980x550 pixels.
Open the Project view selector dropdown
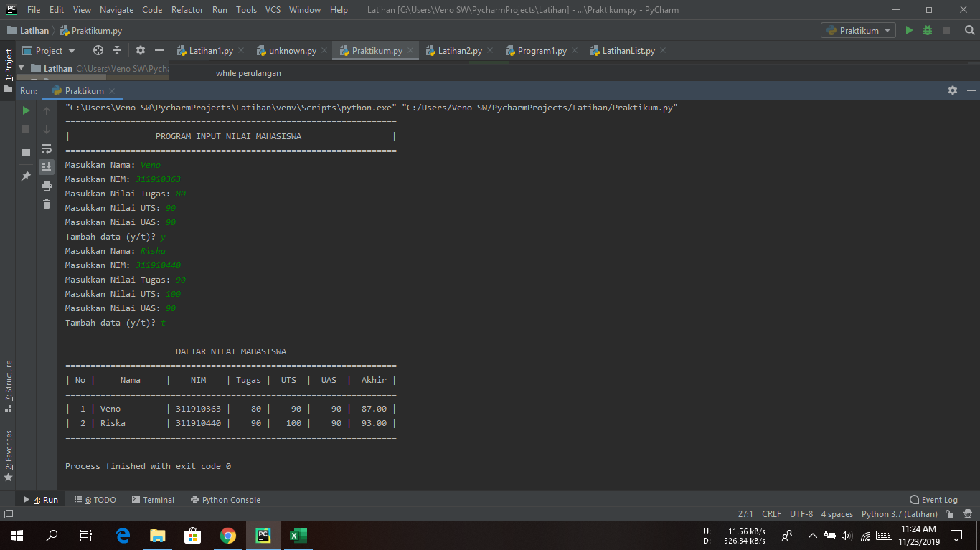point(49,50)
